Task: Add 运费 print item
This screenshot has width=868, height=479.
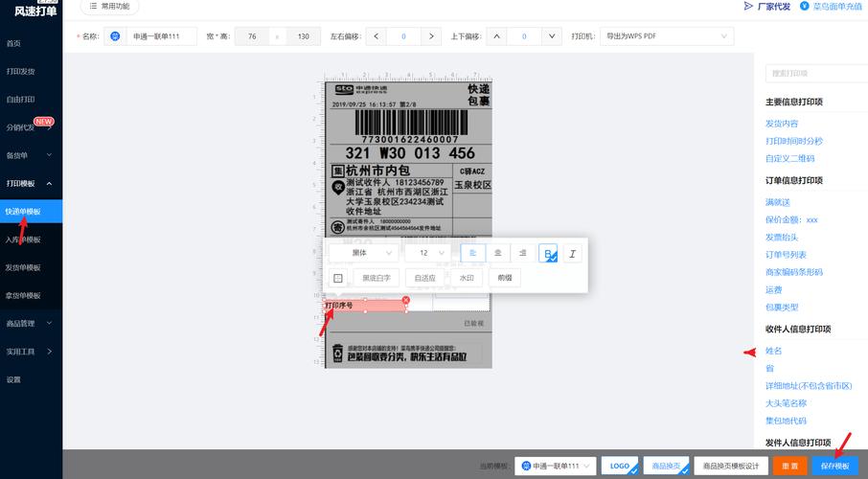Action: [x=774, y=289]
